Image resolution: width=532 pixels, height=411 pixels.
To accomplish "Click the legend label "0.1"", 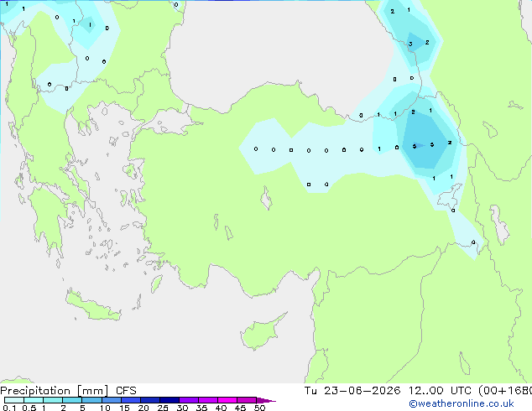I will point(9,408).
